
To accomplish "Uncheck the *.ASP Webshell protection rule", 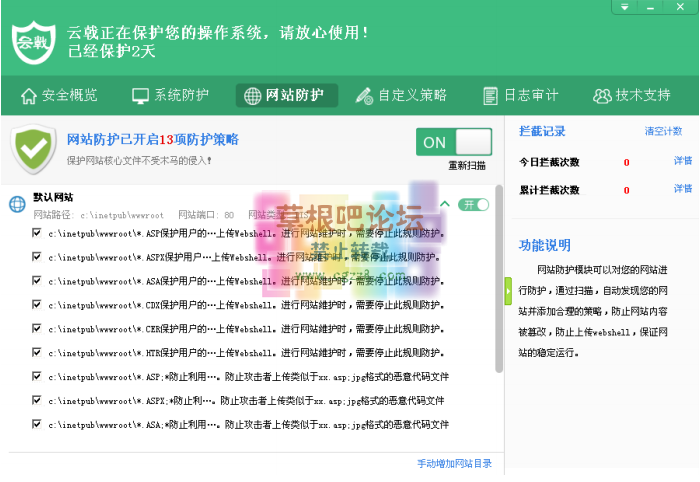I will (x=37, y=233).
